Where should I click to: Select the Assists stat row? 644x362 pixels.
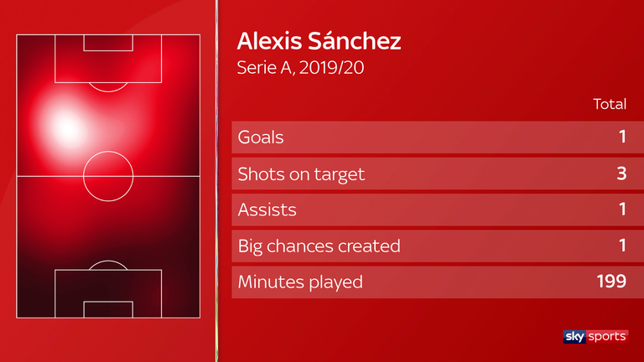pos(438,209)
